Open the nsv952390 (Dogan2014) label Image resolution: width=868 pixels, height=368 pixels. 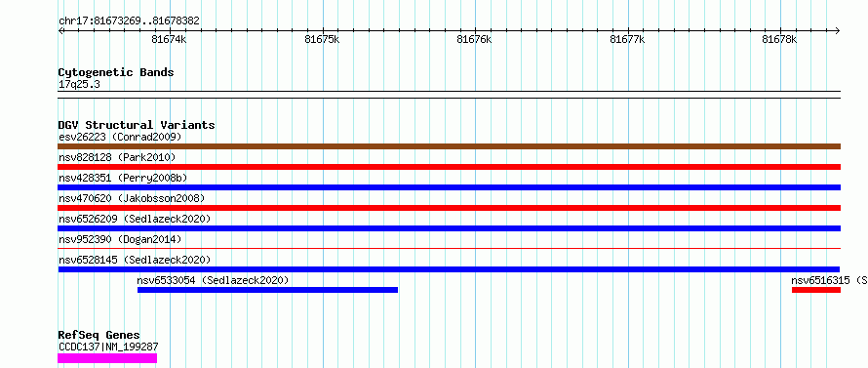pyautogui.click(x=120, y=239)
